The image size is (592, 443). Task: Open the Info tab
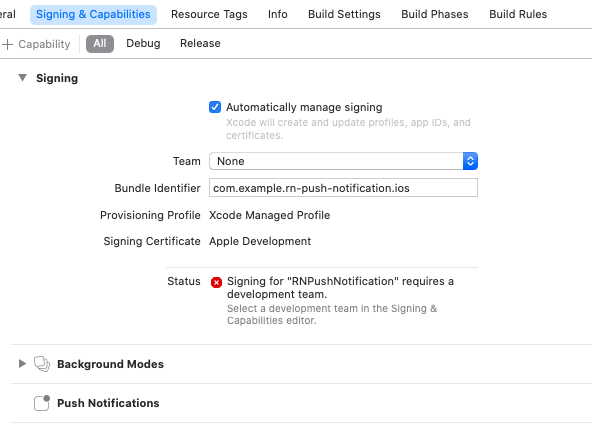pyautogui.click(x=278, y=14)
